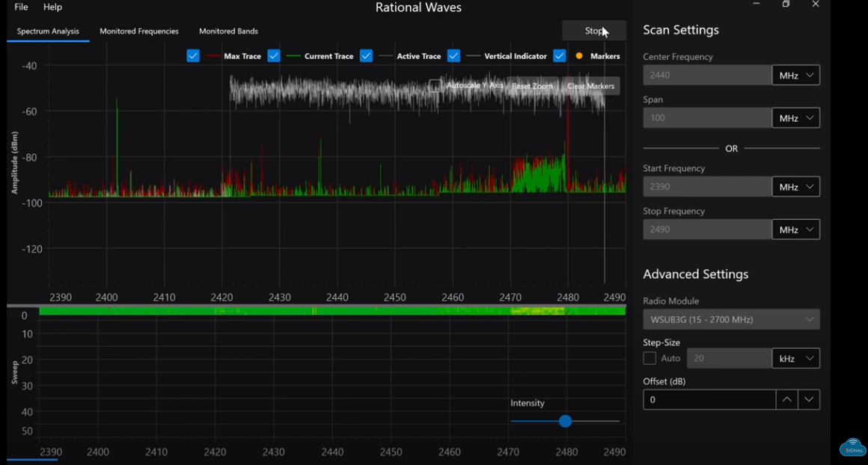This screenshot has width=868, height=465.
Task: Click the orange Markers dot icon
Action: pos(579,56)
